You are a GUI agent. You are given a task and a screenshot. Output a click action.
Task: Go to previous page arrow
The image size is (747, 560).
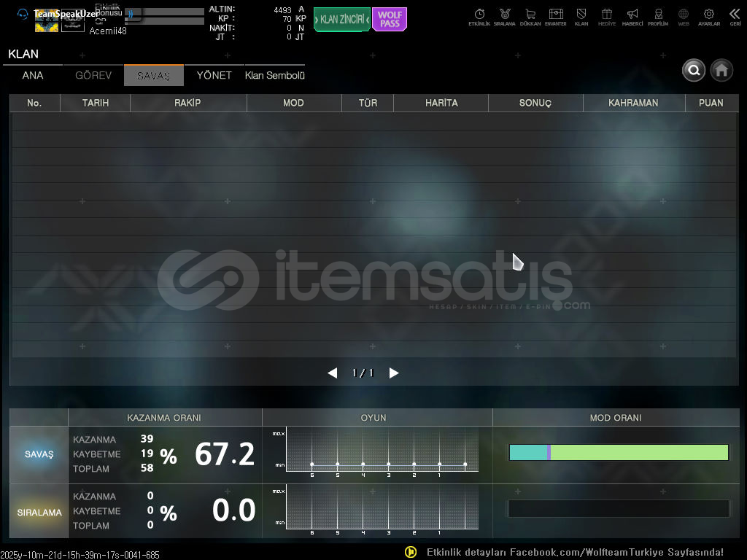[333, 373]
